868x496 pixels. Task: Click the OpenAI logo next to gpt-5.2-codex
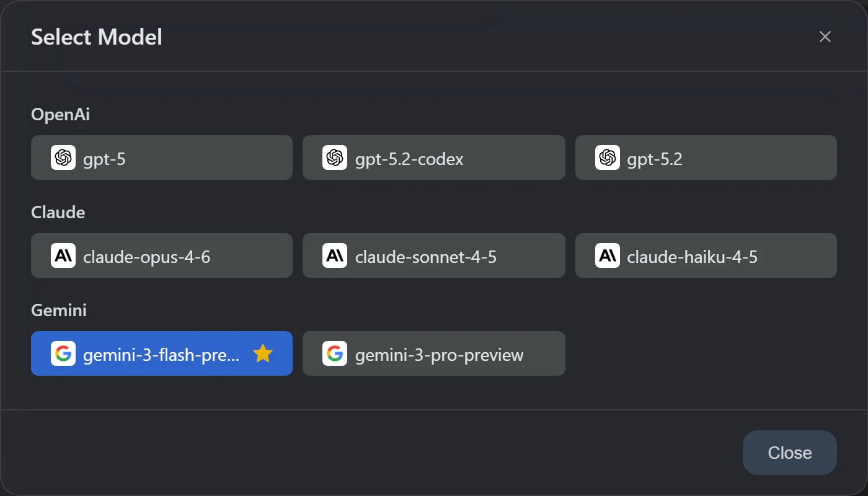335,157
